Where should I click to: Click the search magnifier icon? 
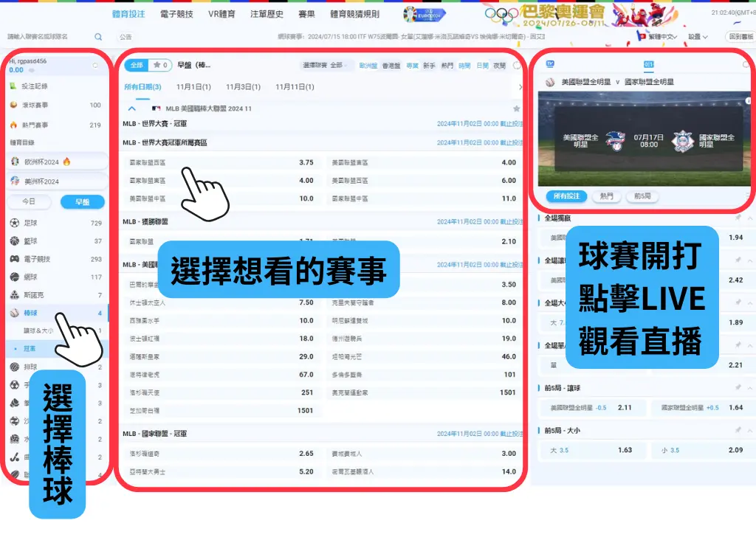coord(98,37)
